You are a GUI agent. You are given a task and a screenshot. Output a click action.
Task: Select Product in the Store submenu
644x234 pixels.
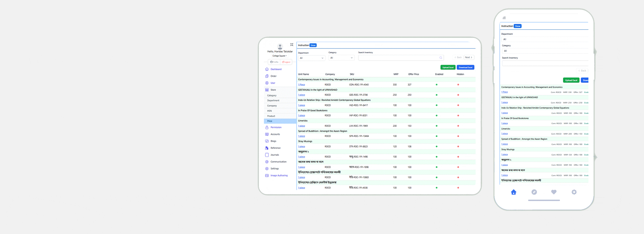[271, 116]
